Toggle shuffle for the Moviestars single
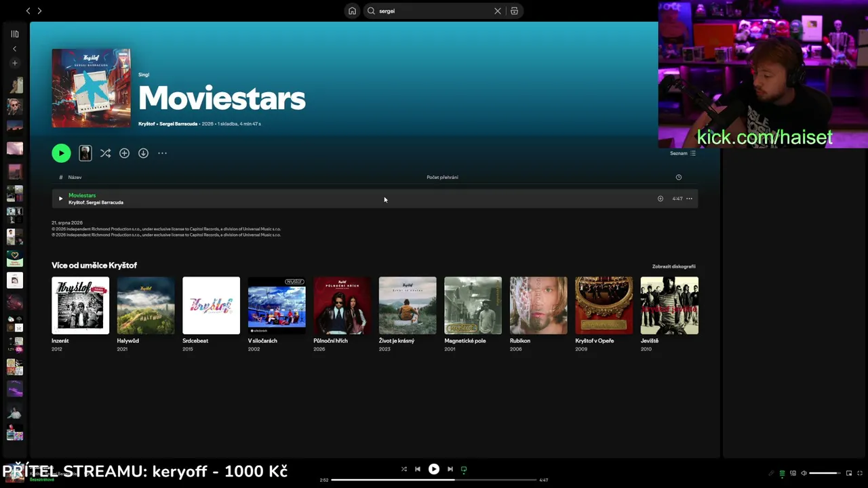The height and width of the screenshot is (488, 868). [x=105, y=153]
